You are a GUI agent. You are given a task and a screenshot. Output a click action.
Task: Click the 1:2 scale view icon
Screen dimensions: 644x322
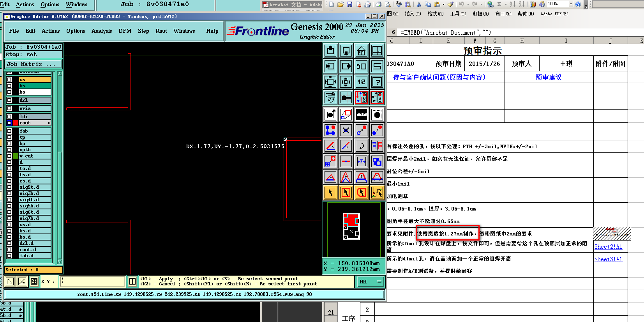362,82
